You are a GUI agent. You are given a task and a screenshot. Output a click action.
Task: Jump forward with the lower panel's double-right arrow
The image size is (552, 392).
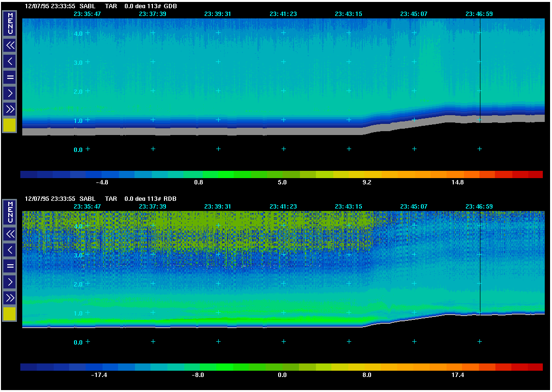(10, 298)
